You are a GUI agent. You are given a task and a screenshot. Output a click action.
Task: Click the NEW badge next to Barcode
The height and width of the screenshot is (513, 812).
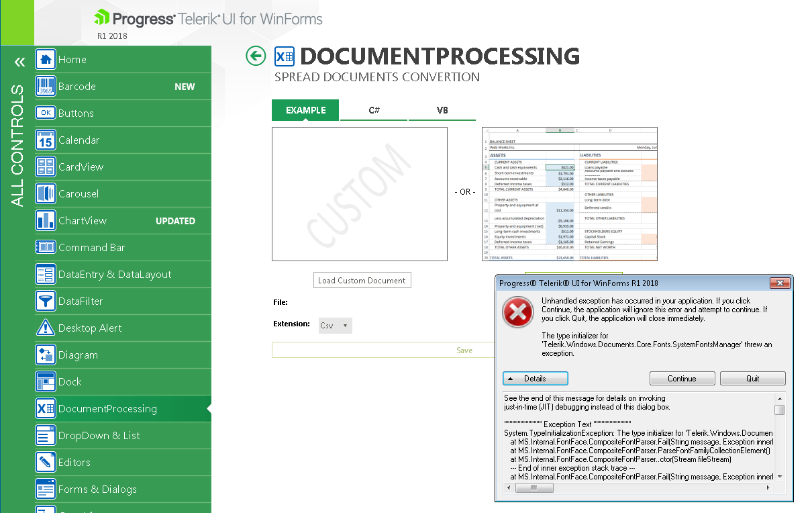(x=185, y=87)
